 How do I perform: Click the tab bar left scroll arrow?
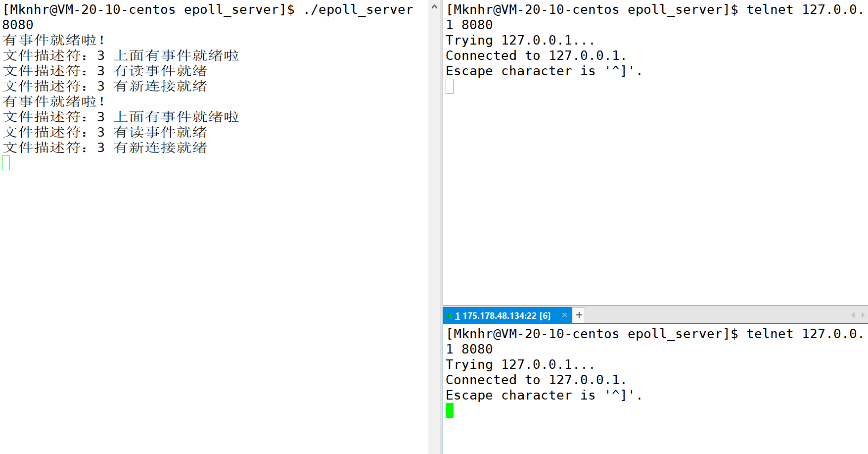[x=853, y=315]
